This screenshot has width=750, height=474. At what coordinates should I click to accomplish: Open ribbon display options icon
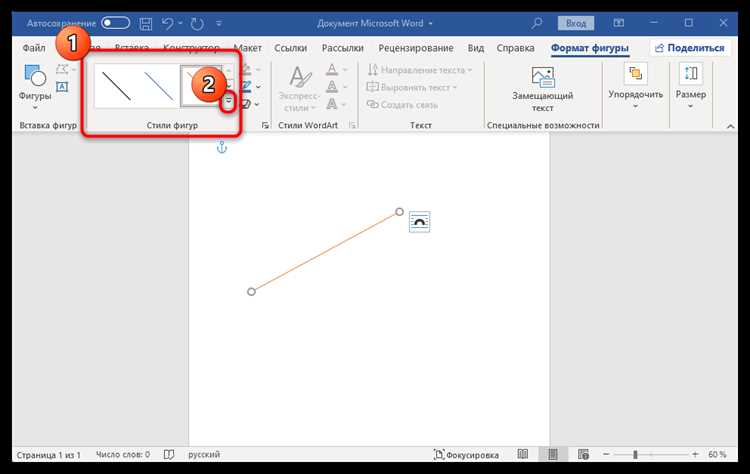(x=618, y=22)
